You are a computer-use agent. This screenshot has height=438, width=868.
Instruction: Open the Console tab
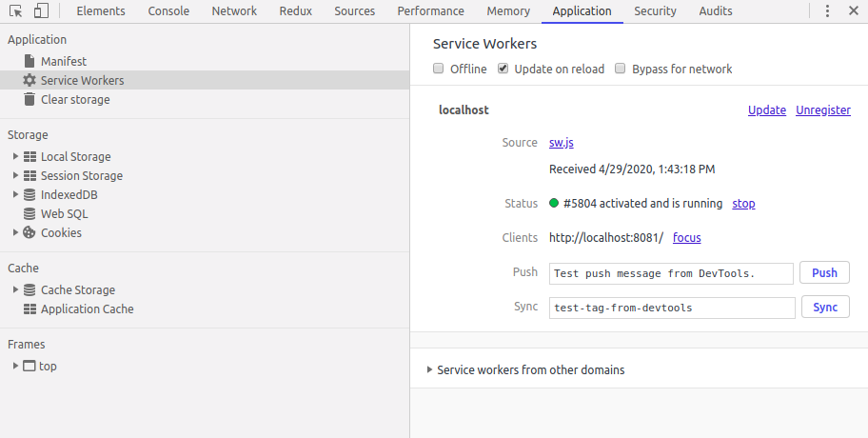pyautogui.click(x=168, y=11)
